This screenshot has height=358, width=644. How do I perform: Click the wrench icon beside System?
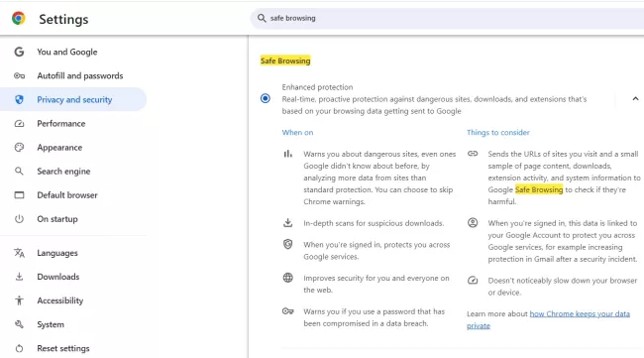coord(19,324)
